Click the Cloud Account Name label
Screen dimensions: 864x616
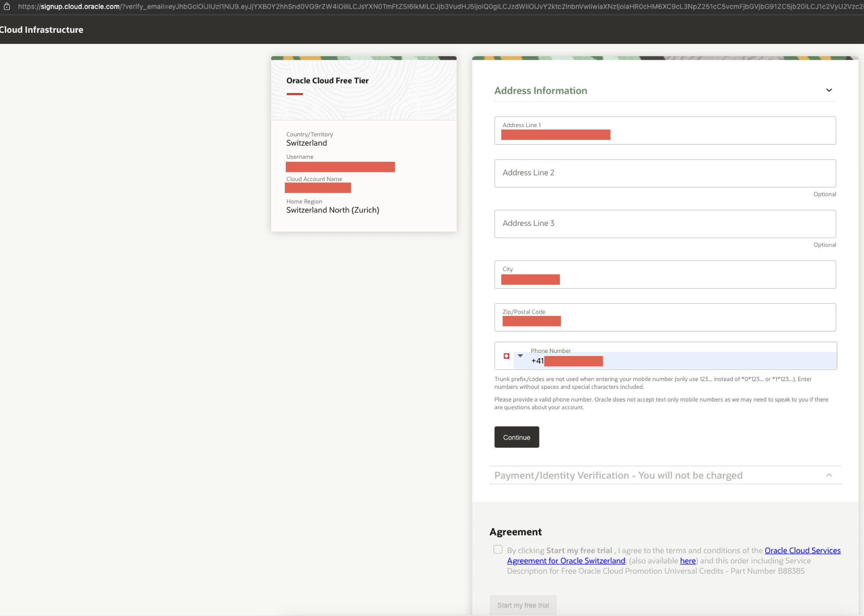tap(314, 179)
